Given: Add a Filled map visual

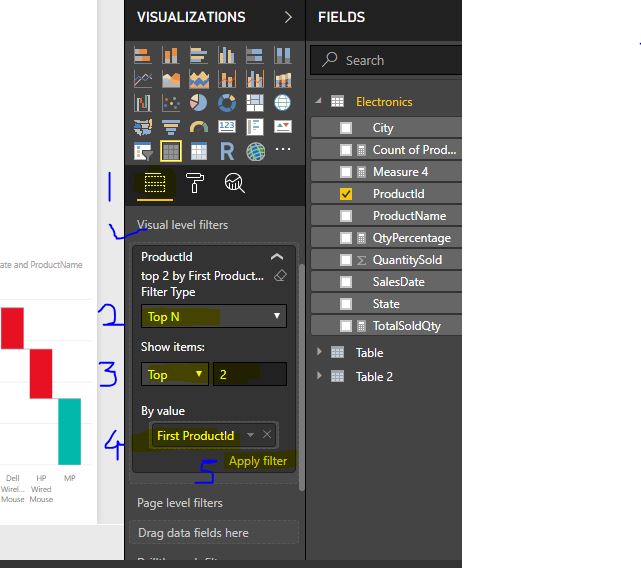Looking at the screenshot, I should click(x=143, y=127).
